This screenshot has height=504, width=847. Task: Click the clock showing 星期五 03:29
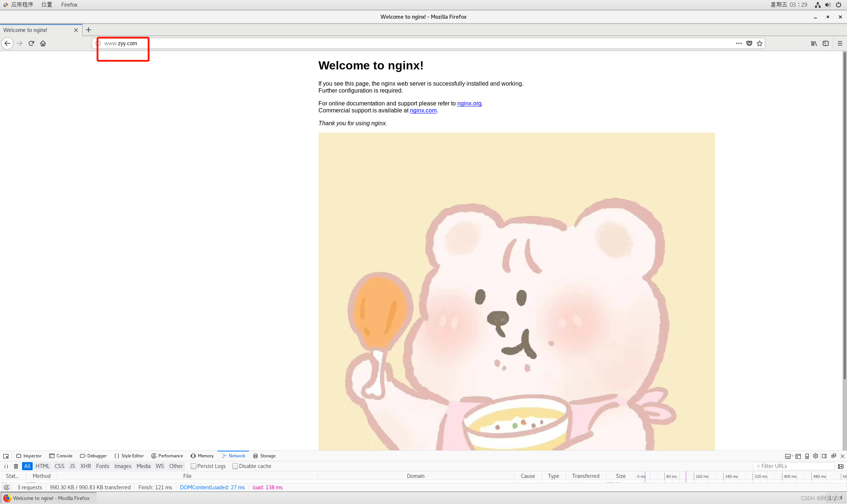pos(789,5)
